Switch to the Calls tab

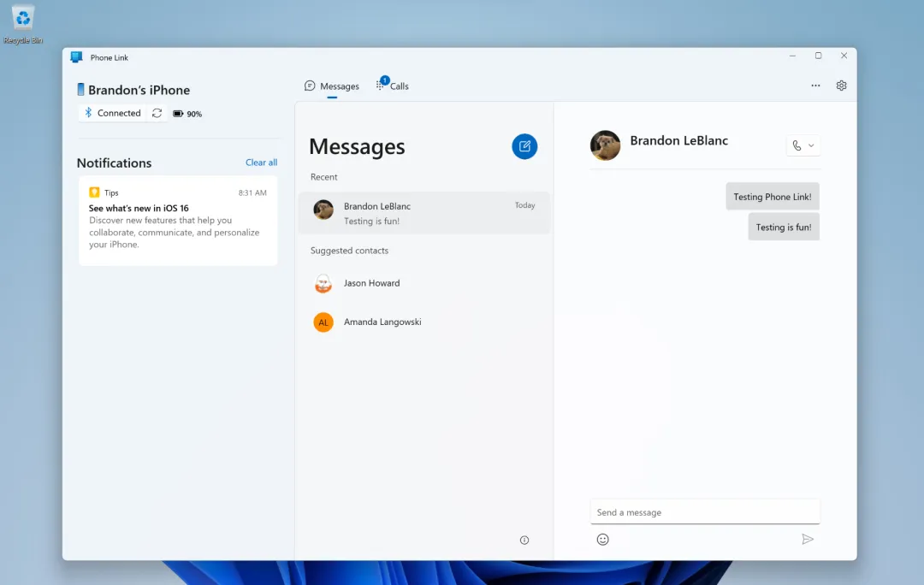(393, 86)
